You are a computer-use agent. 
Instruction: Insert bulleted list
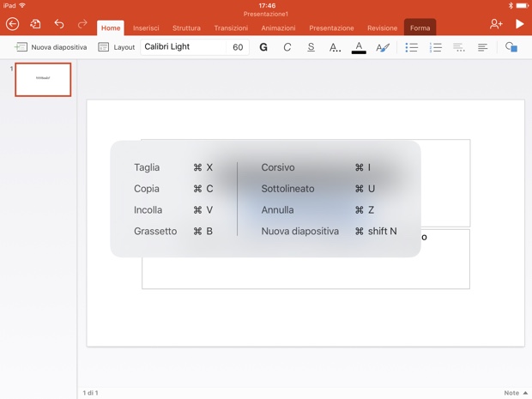tap(411, 47)
